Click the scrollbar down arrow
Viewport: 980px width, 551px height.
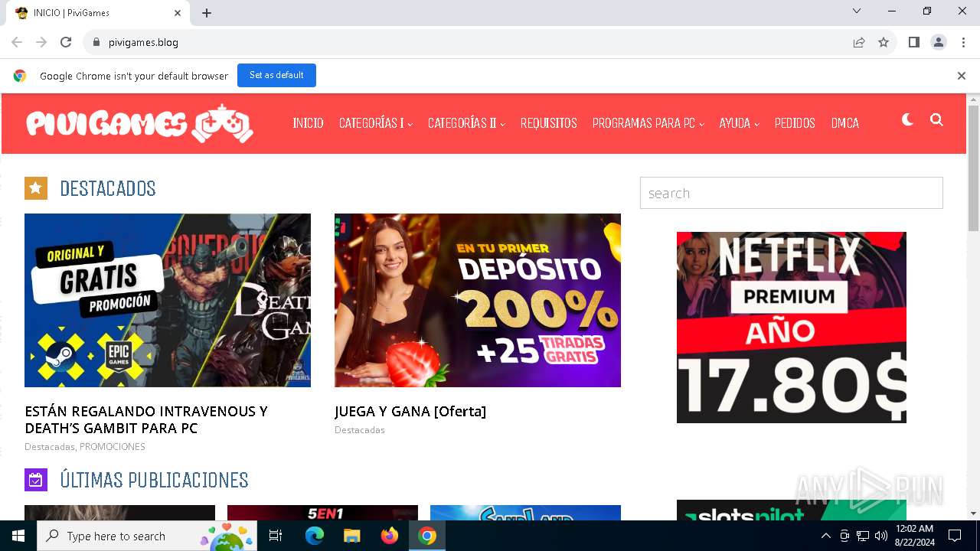coord(973,514)
